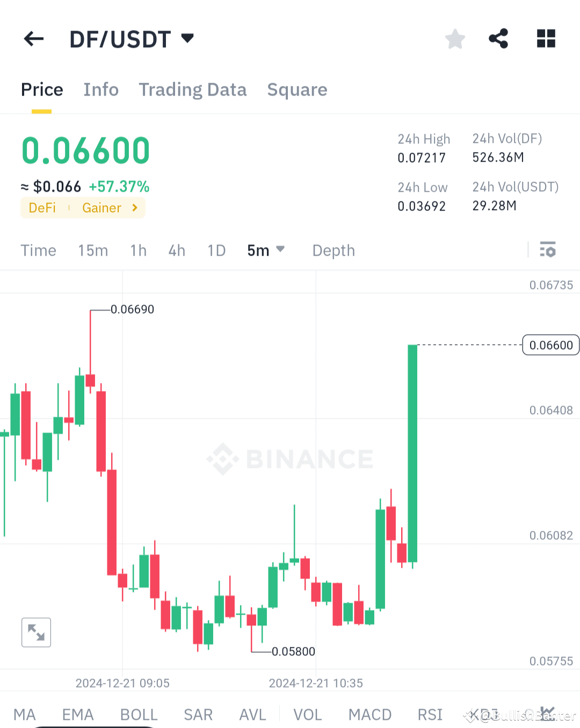Click the DeFi tag label

tap(42, 208)
